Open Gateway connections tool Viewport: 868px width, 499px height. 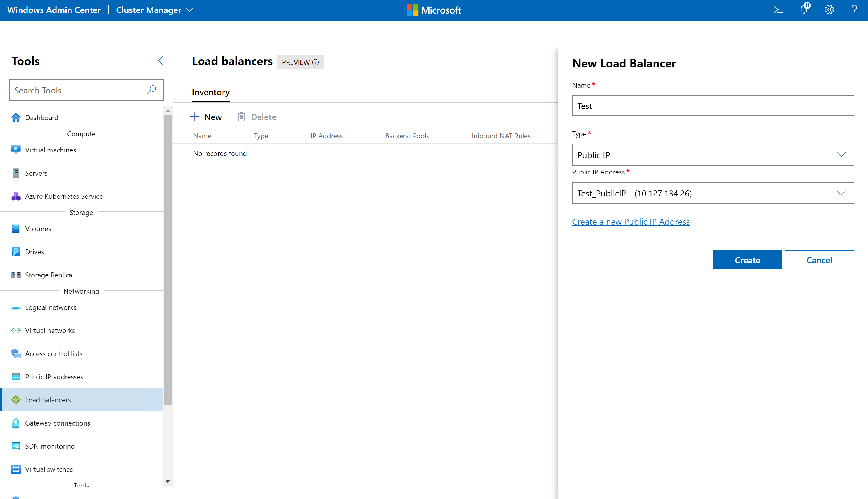pyautogui.click(x=57, y=423)
